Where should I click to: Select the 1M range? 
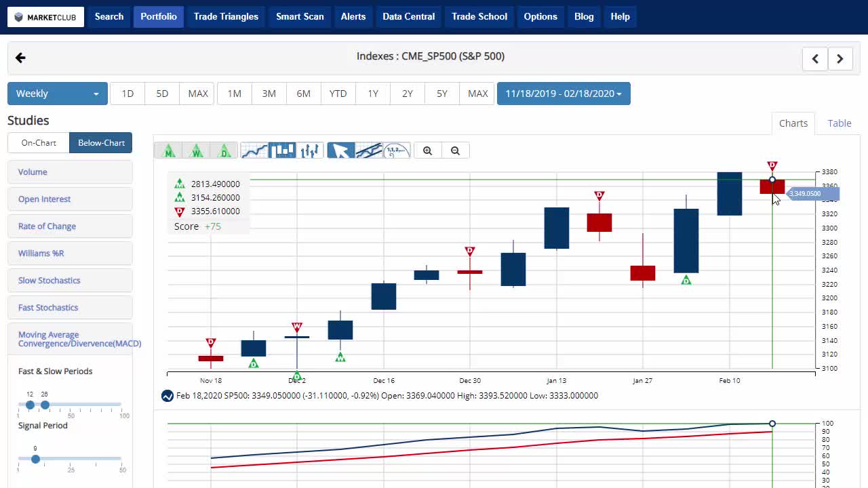pyautogui.click(x=234, y=94)
